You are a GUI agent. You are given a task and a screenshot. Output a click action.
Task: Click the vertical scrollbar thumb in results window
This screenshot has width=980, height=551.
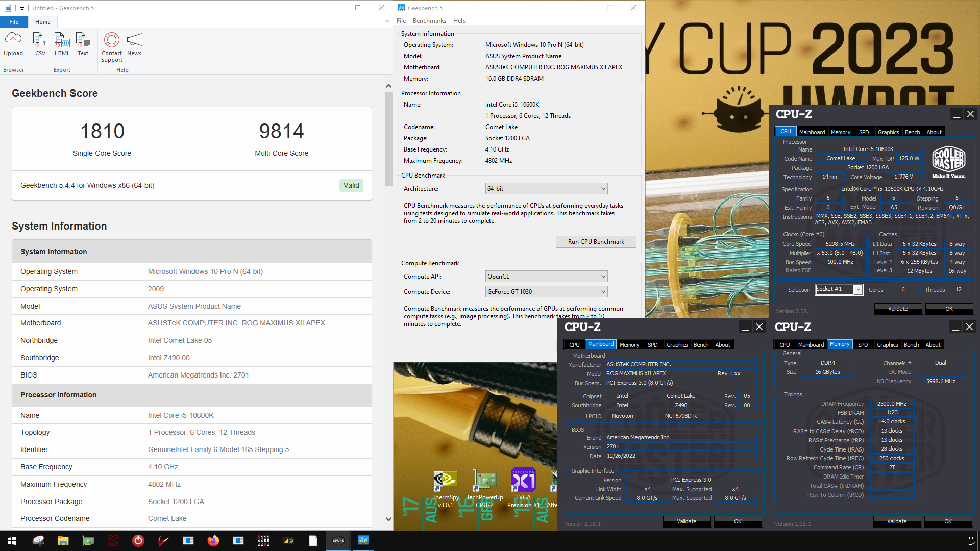(x=388, y=139)
